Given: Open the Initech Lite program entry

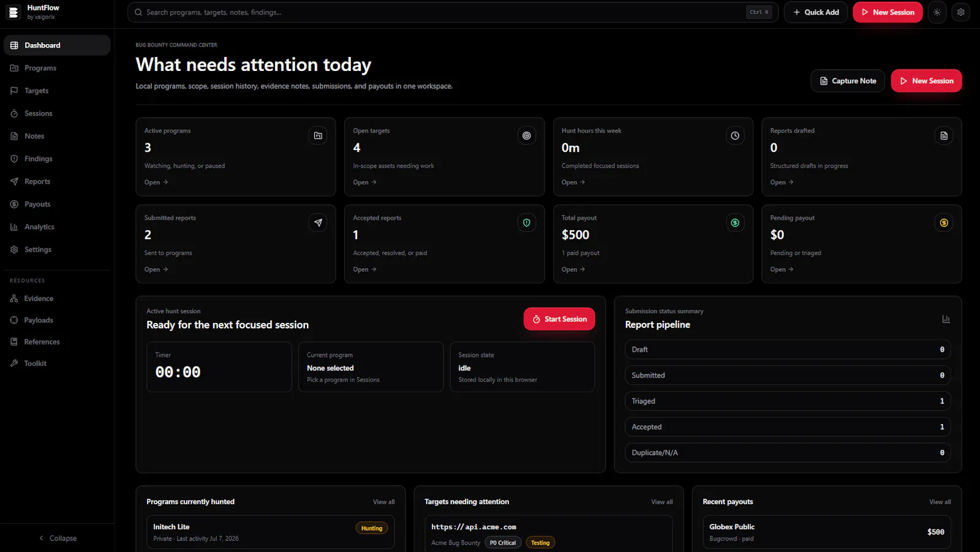Looking at the screenshot, I should [x=270, y=532].
